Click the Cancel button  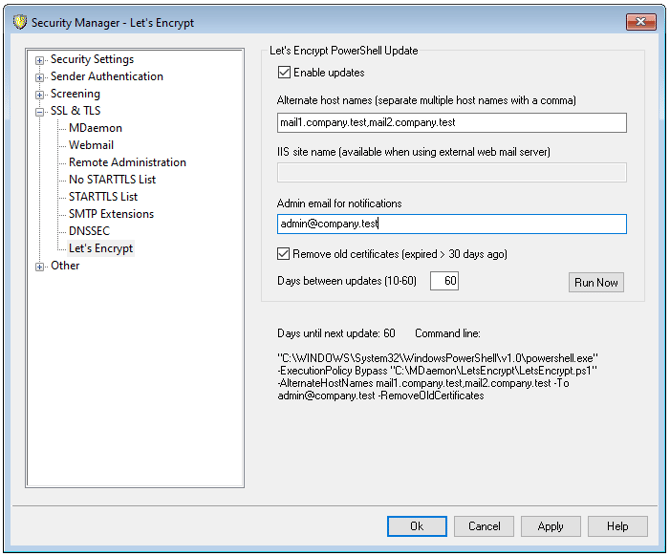click(x=484, y=526)
